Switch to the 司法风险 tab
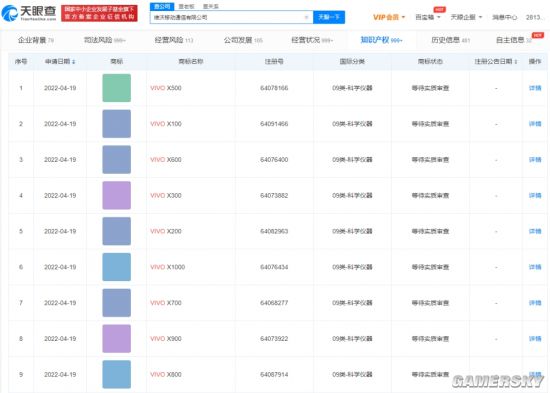The height and width of the screenshot is (393, 550). (104, 40)
